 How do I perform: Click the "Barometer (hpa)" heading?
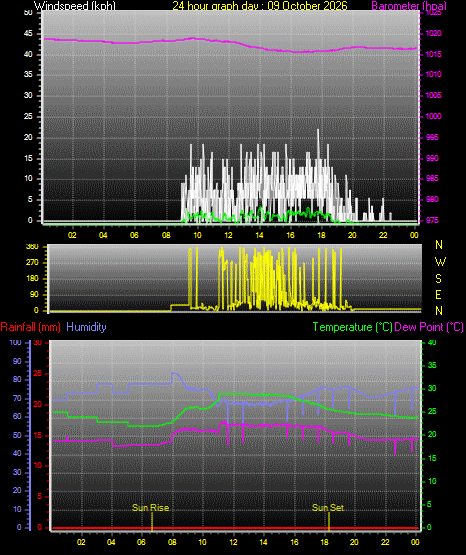[409, 6]
